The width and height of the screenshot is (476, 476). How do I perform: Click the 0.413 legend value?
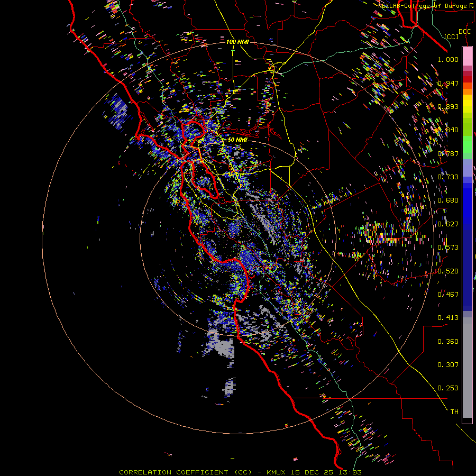448,317
